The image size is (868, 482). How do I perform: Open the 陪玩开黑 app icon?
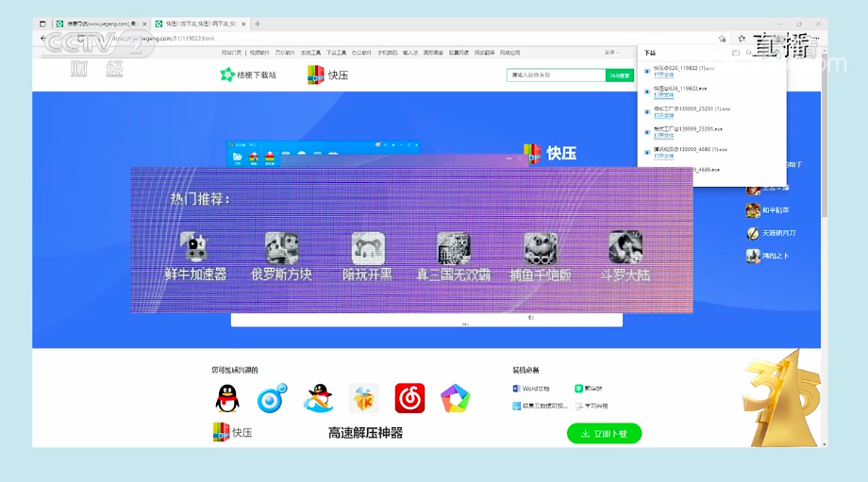368,249
